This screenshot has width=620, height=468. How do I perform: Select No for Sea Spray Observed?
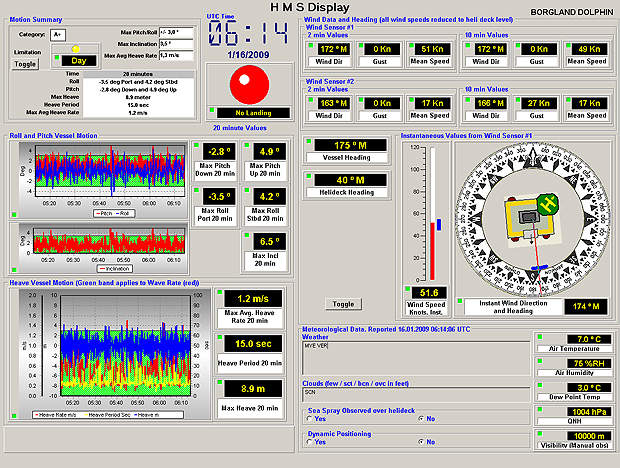pos(419,418)
